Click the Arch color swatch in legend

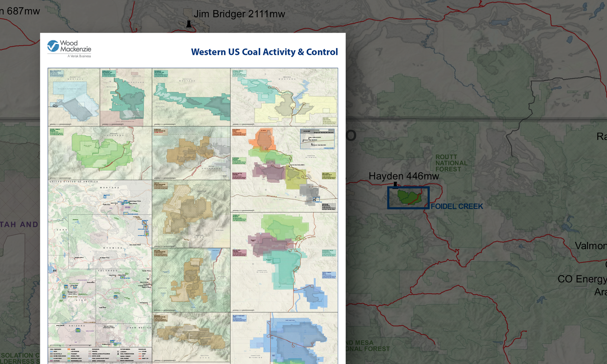pos(51,352)
